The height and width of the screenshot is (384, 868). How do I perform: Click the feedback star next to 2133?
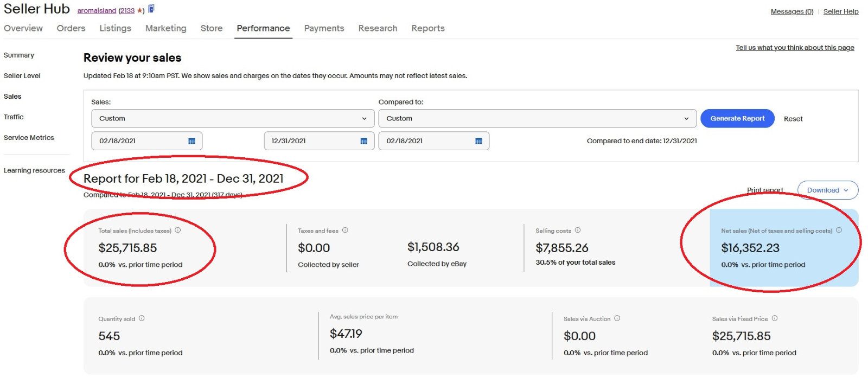[139, 11]
